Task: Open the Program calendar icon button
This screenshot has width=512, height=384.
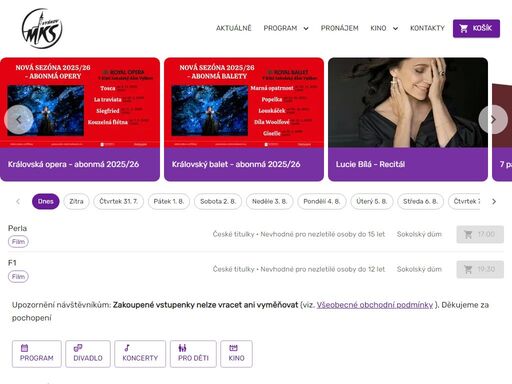Action: click(37, 354)
